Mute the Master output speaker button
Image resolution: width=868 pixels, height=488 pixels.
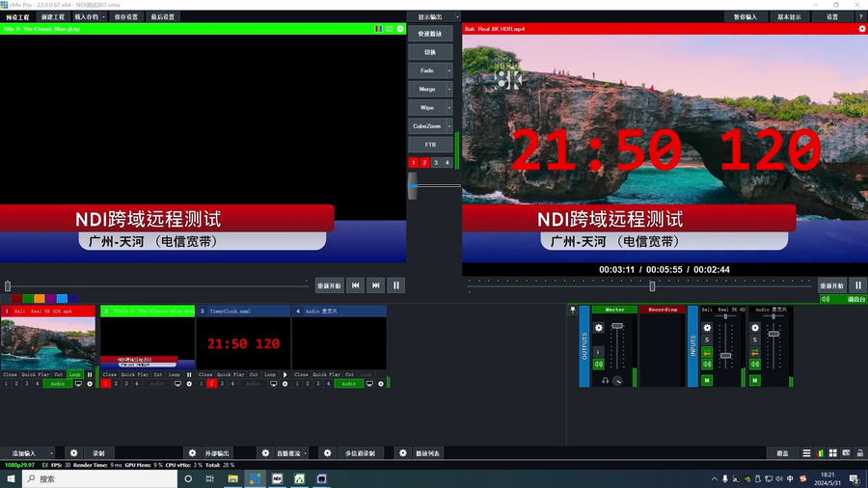598,364
